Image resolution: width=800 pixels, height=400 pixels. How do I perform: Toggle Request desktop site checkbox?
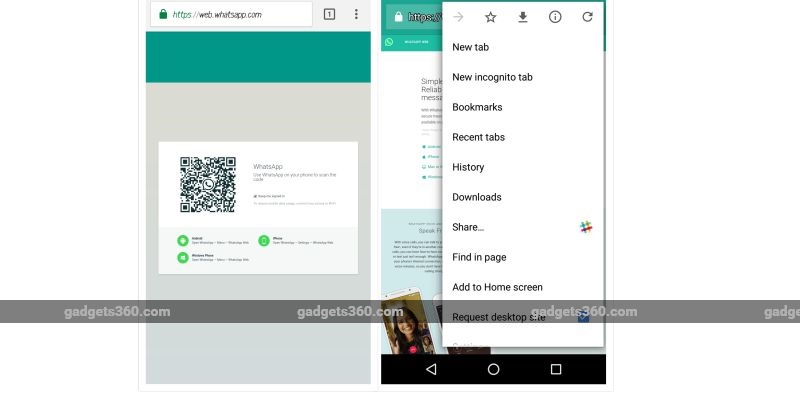(x=584, y=317)
